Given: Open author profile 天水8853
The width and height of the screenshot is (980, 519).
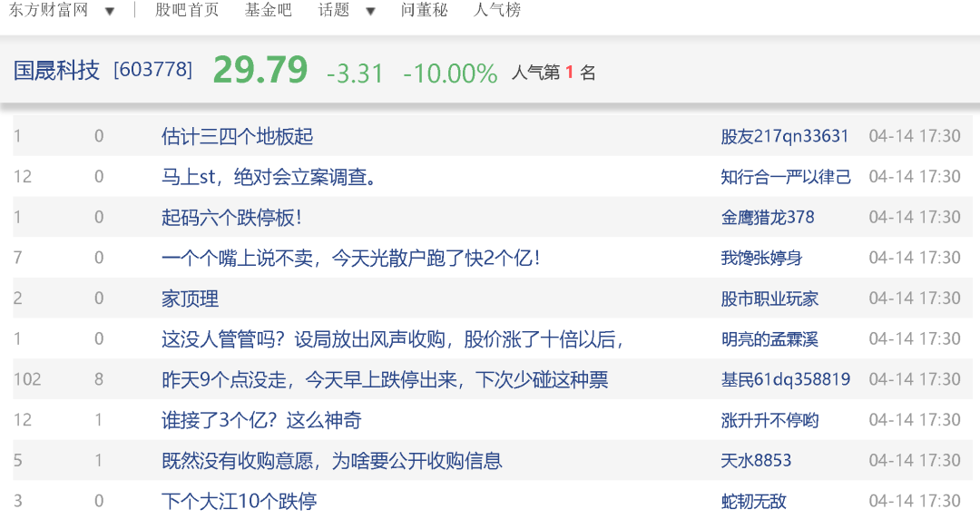Looking at the screenshot, I should tap(756, 461).
